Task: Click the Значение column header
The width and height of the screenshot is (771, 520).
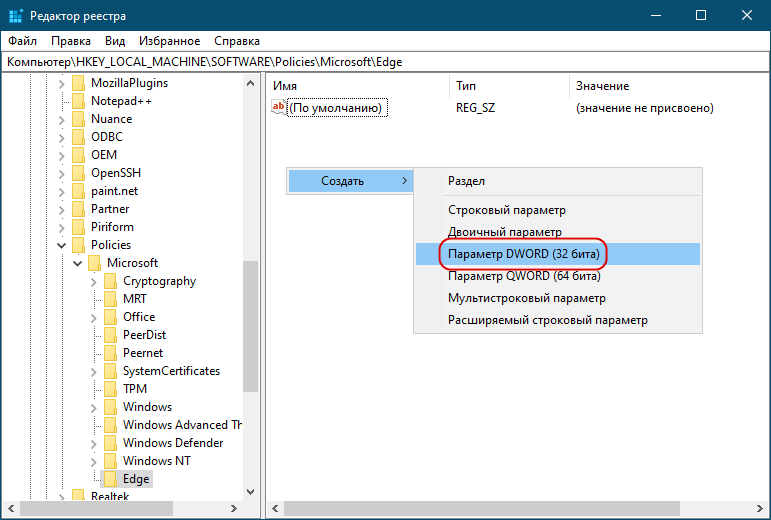Action: pyautogui.click(x=669, y=86)
